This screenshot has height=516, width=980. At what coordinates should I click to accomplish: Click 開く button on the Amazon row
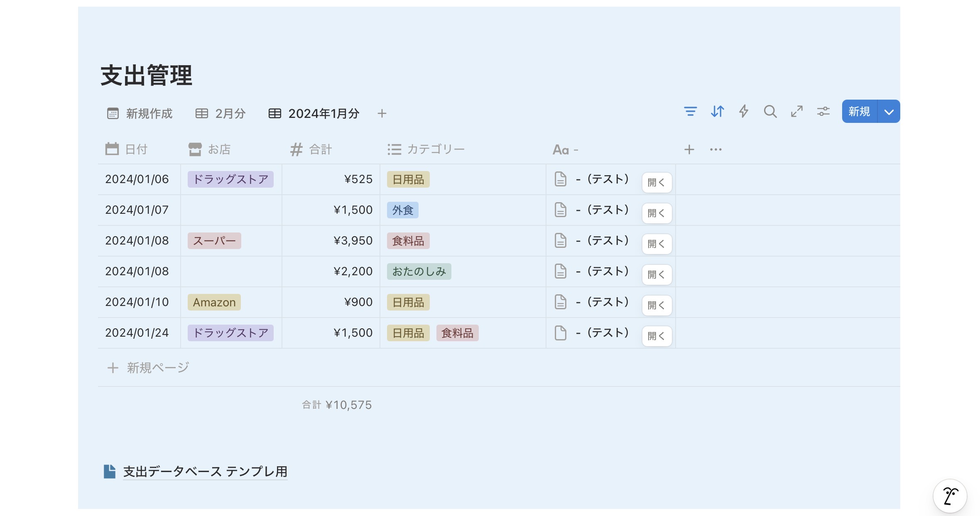click(657, 305)
